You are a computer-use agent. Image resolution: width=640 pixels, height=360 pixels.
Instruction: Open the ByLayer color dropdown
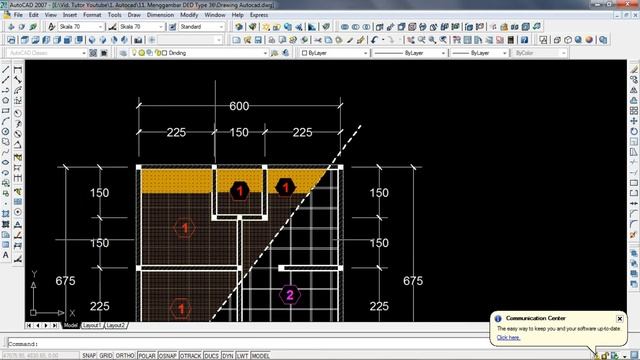pyautogui.click(x=365, y=53)
